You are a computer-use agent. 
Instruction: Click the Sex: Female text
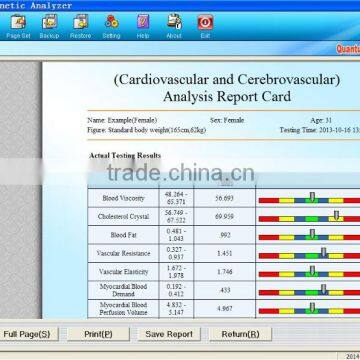[227, 120]
